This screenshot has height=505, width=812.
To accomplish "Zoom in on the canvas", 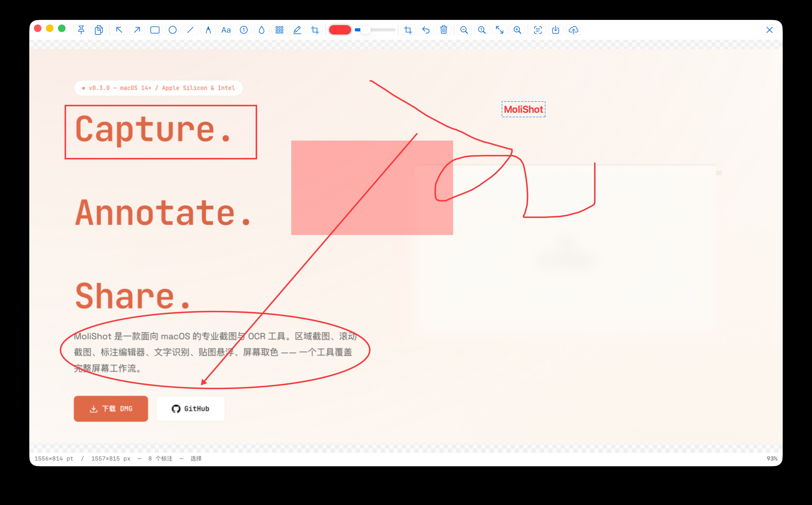I will coord(517,30).
